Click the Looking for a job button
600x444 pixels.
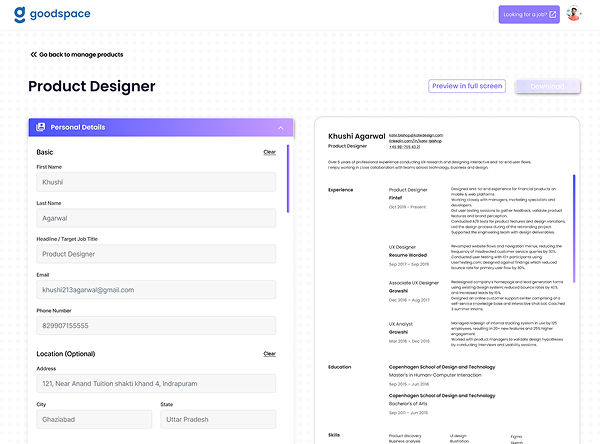pos(529,15)
